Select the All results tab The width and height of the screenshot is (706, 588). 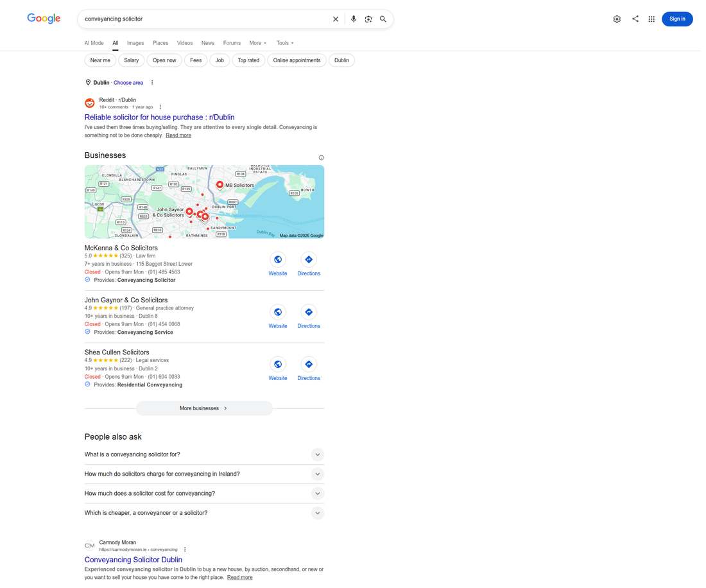(x=116, y=43)
